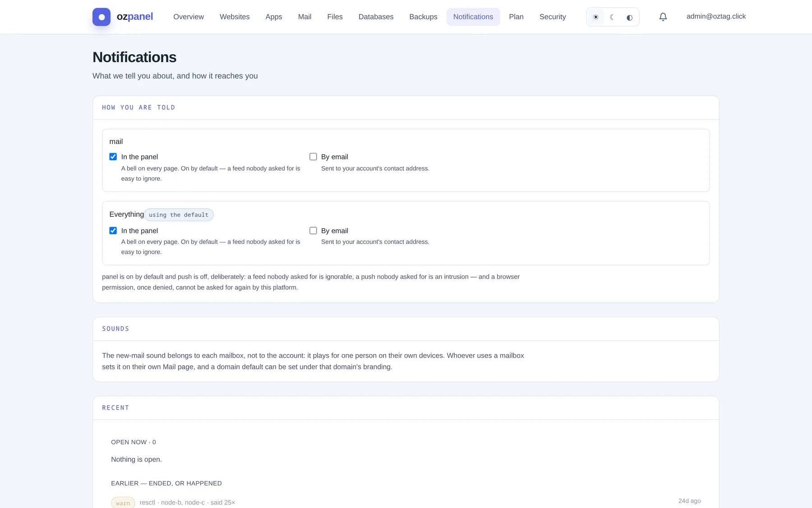Viewport: 812px width, 508px height.
Task: Select the Notifications tab
Action: [473, 17]
